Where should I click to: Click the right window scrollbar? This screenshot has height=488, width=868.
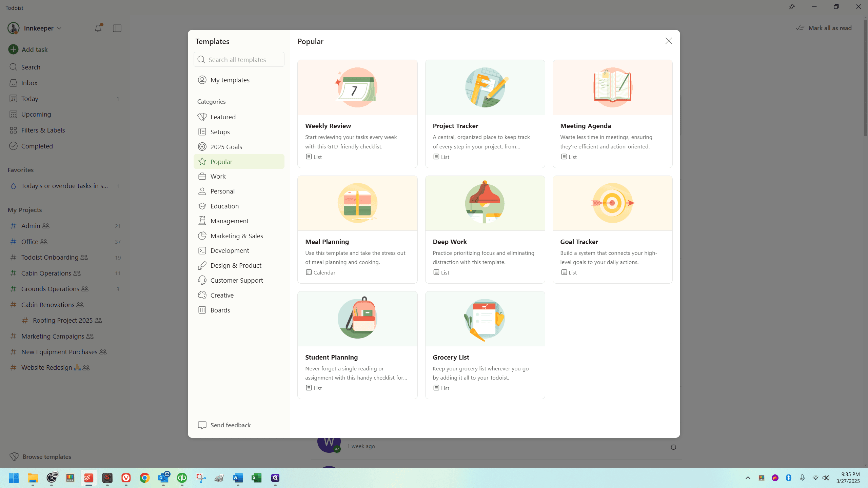866,78
